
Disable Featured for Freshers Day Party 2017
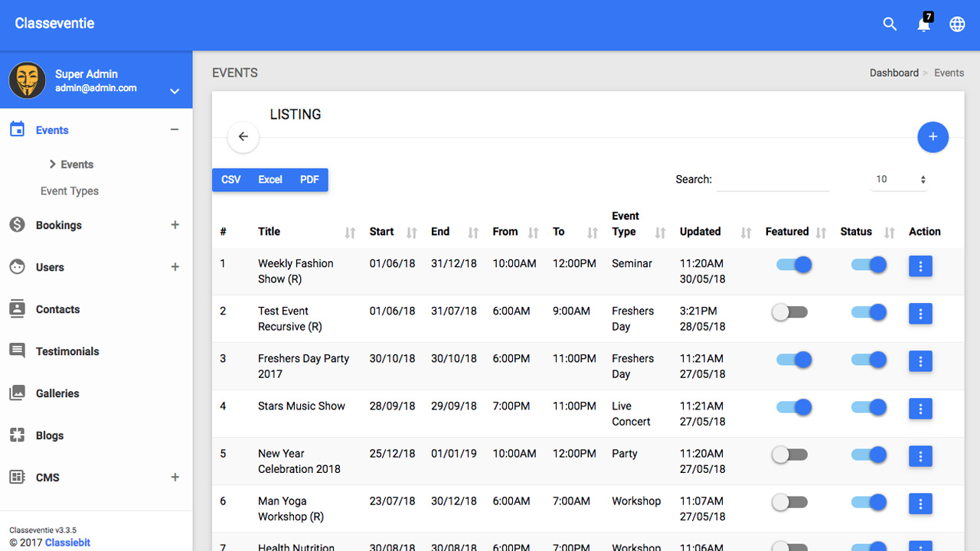[794, 360]
